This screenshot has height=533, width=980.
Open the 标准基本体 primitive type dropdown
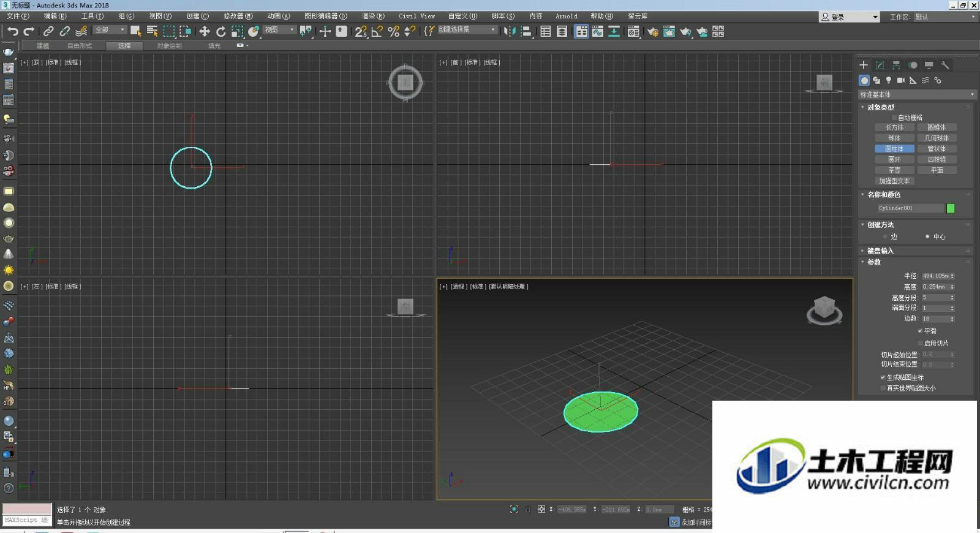pyautogui.click(x=916, y=94)
